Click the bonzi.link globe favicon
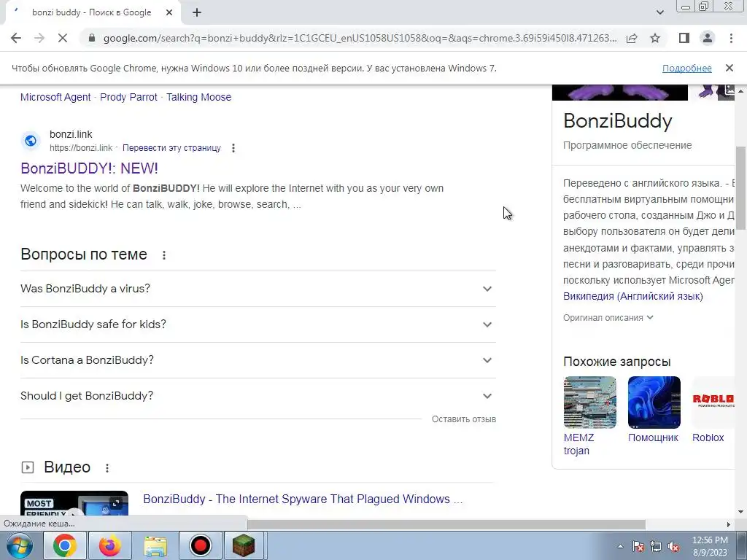The image size is (747, 560). pyautogui.click(x=31, y=141)
